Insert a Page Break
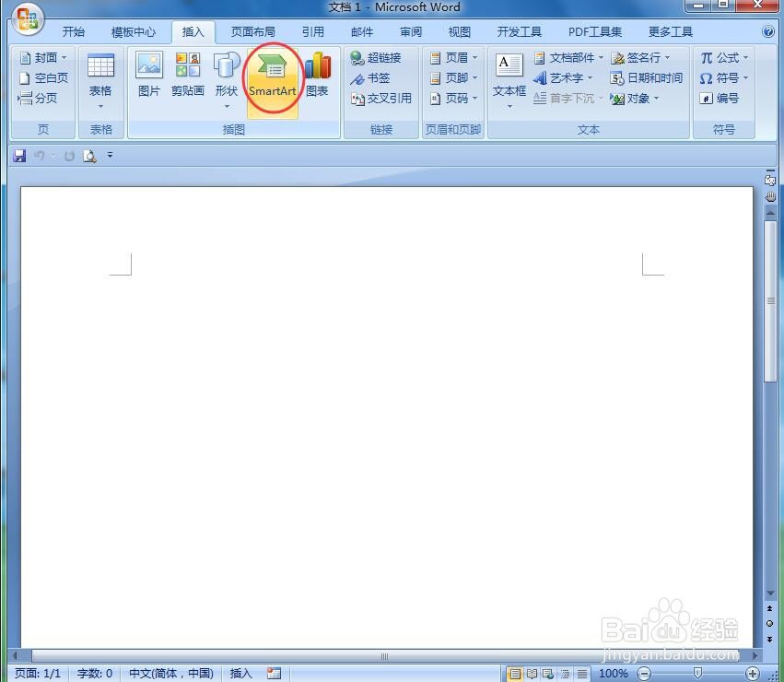 [x=38, y=98]
